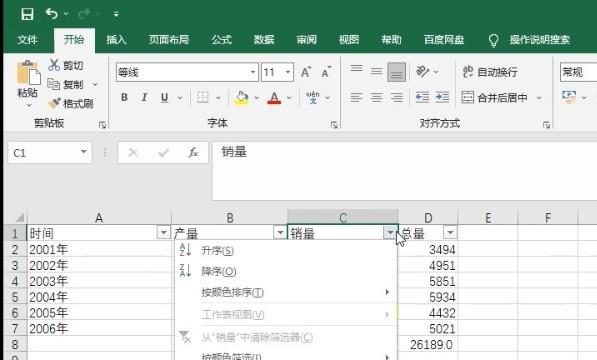Viewport: 597px width, 360px height.
Task: Click the 合并后居中 button
Action: point(494,98)
